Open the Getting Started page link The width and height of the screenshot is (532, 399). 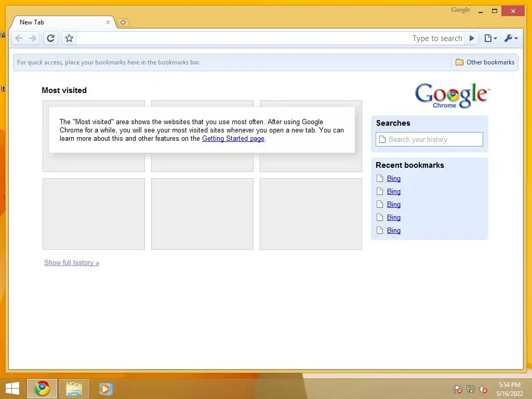coord(233,138)
